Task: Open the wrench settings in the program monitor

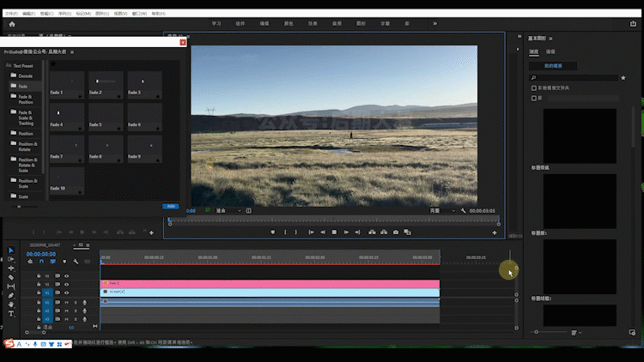Action: tap(464, 210)
